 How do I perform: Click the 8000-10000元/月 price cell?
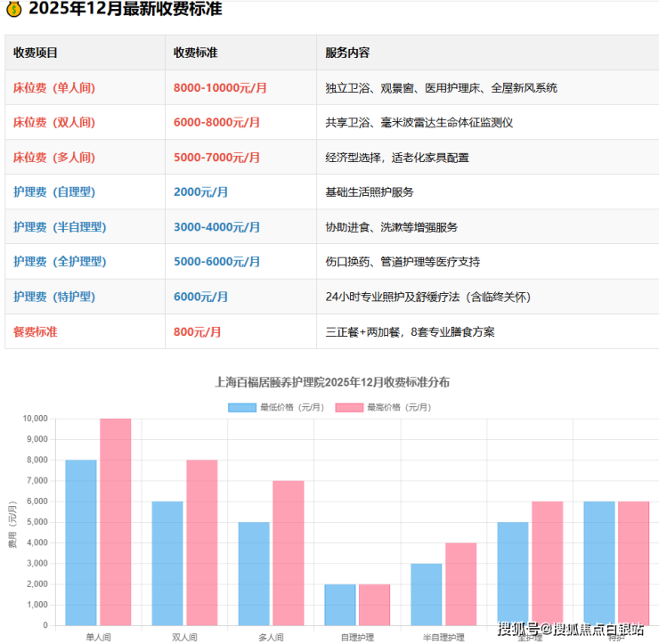[x=220, y=88]
